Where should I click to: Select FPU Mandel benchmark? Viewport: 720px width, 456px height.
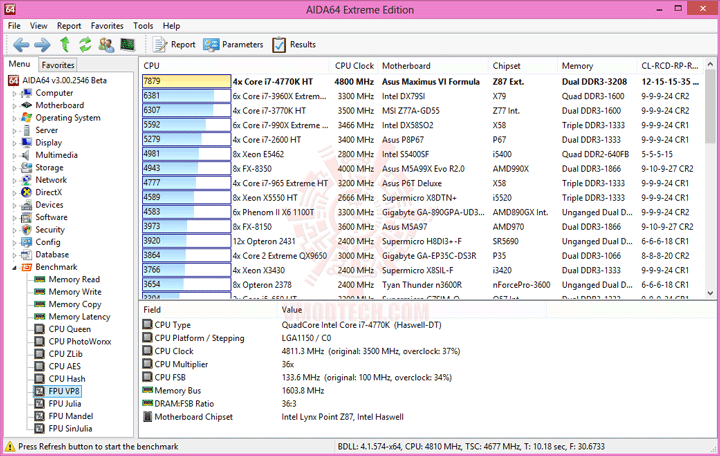tap(71, 416)
